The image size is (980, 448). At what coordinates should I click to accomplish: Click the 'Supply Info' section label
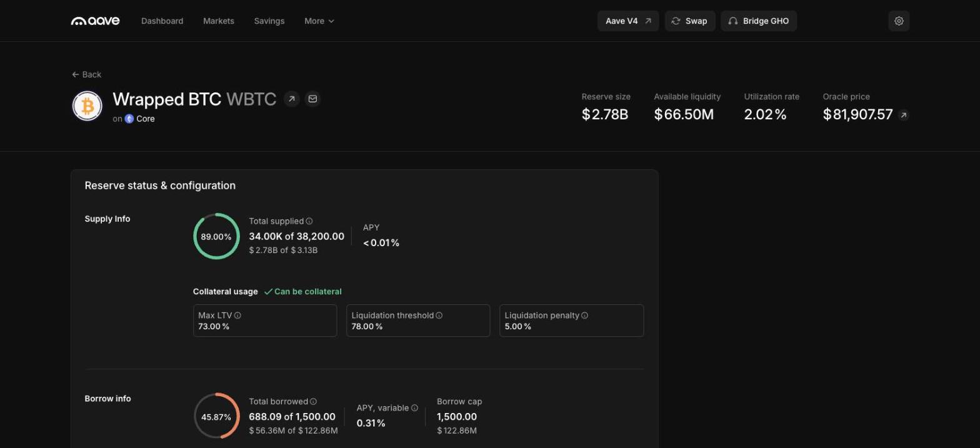point(107,219)
